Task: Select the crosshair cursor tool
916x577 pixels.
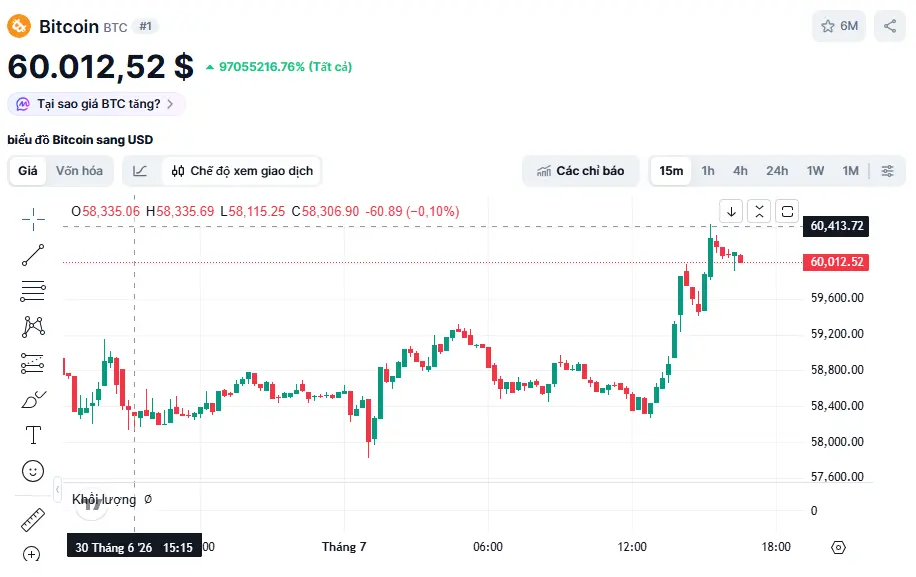Action: pyautogui.click(x=33, y=219)
